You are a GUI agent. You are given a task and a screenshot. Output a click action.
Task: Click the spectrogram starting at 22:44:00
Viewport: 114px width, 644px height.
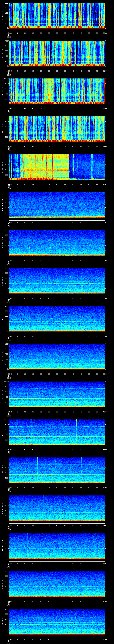(57, 584)
